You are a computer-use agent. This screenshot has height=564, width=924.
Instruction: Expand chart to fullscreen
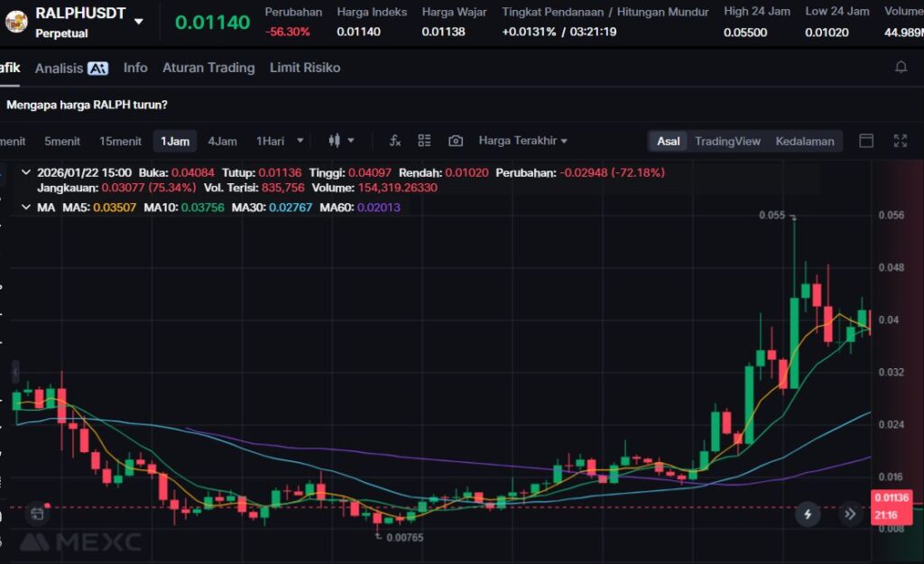click(900, 141)
